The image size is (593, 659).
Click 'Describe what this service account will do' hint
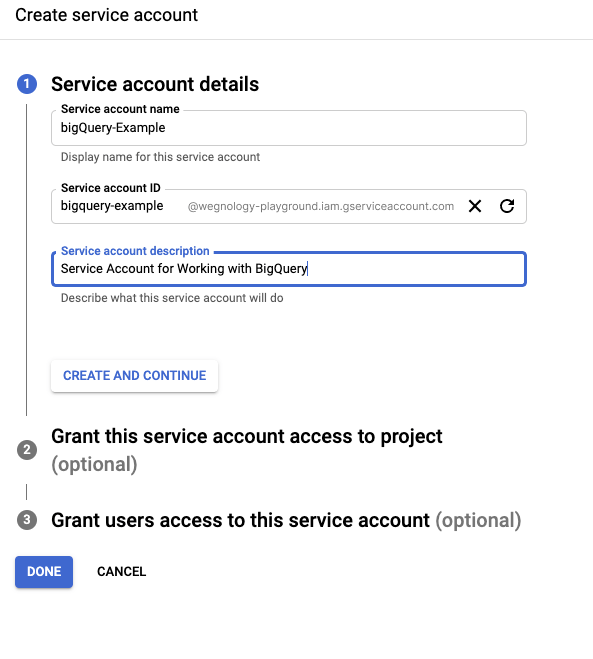172,298
